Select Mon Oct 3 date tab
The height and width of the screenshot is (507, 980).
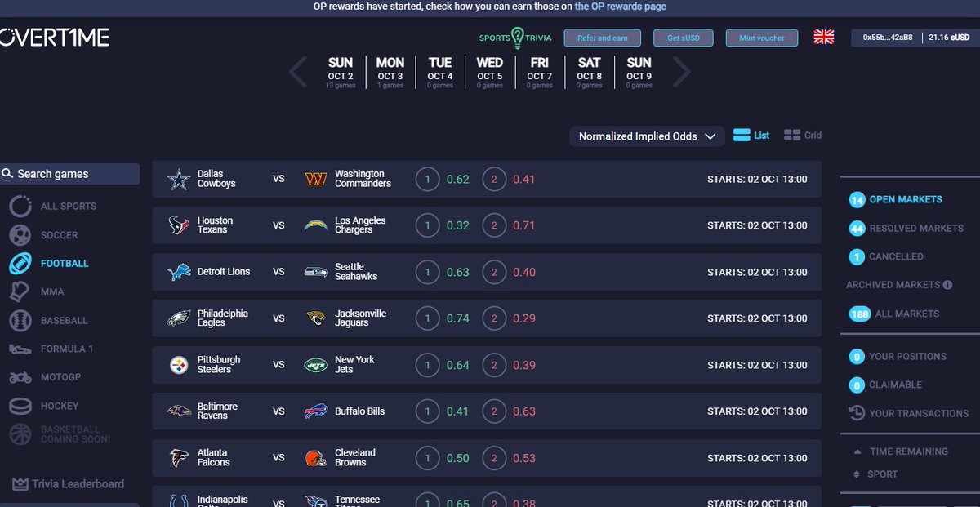tap(390, 72)
